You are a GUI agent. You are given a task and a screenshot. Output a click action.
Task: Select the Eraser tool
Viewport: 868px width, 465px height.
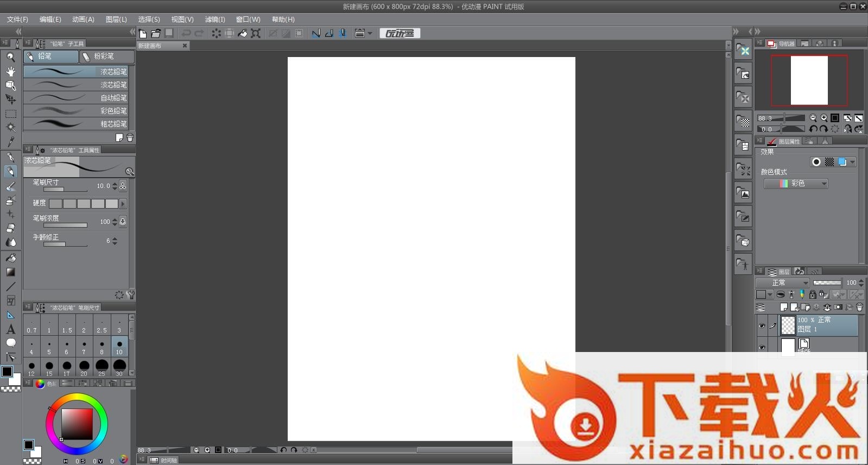pyautogui.click(x=10, y=228)
